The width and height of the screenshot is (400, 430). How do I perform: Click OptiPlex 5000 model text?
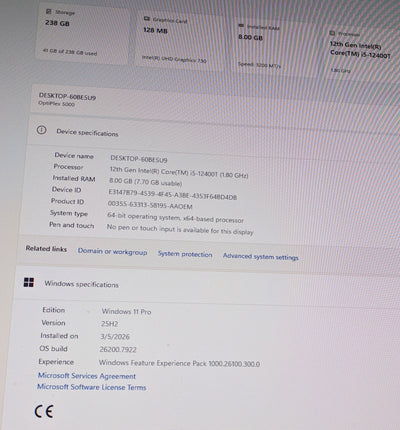coord(56,104)
